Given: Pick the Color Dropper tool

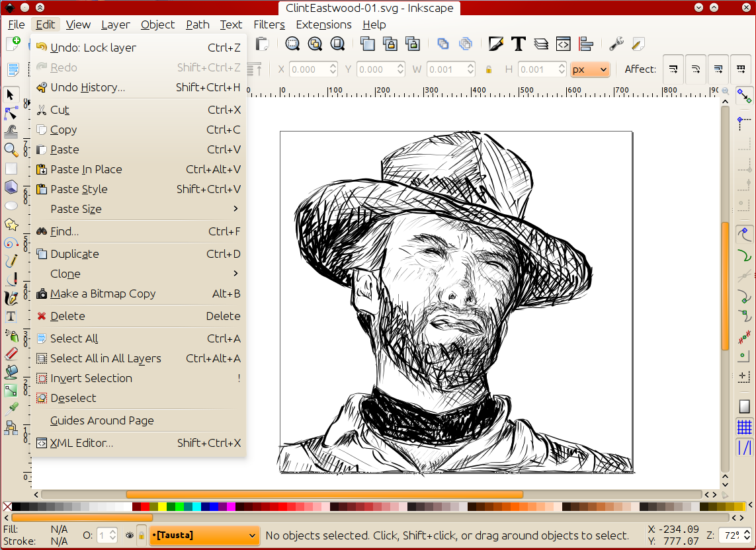Looking at the screenshot, I should [11, 409].
